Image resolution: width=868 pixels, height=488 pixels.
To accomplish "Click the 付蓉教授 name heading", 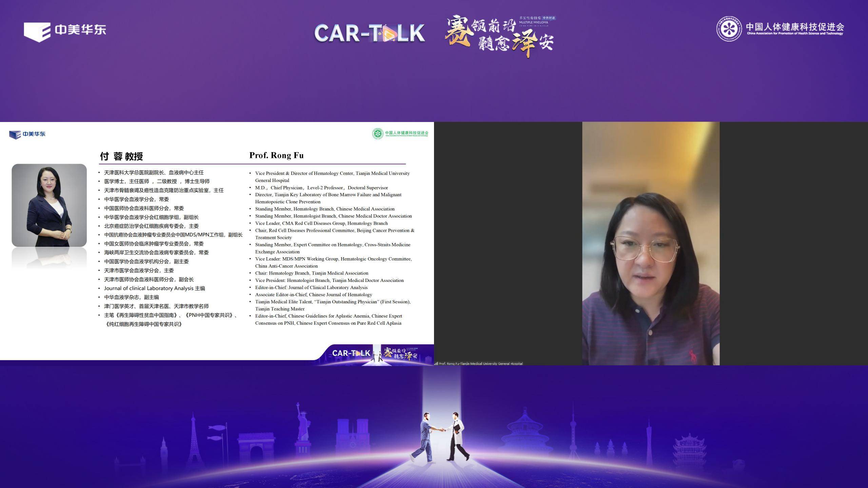I will pyautogui.click(x=121, y=156).
